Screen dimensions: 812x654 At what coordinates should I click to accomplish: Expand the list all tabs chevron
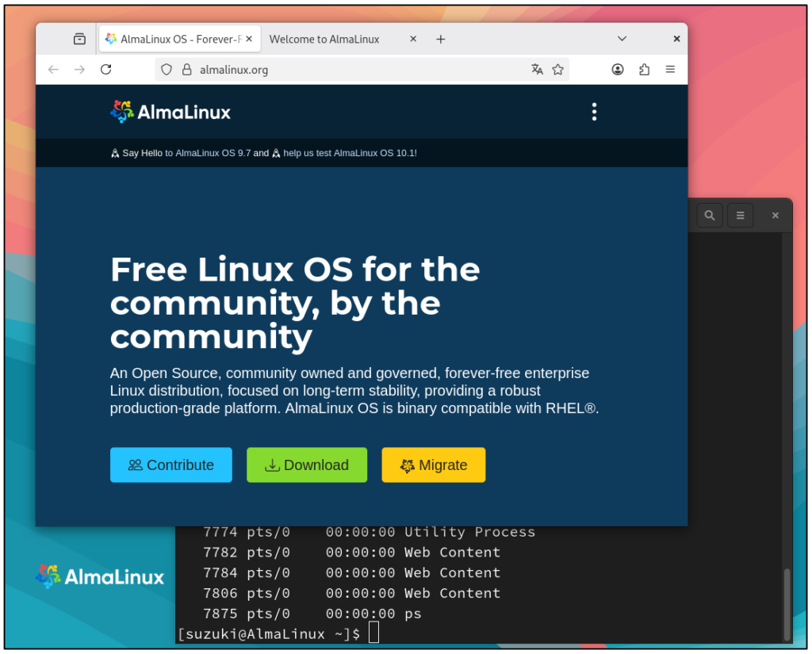(x=622, y=39)
